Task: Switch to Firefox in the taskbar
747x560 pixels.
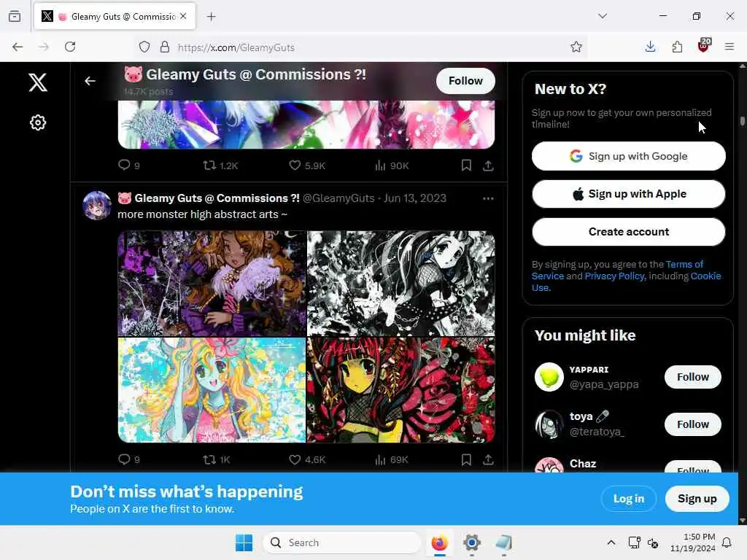Action: [439, 542]
